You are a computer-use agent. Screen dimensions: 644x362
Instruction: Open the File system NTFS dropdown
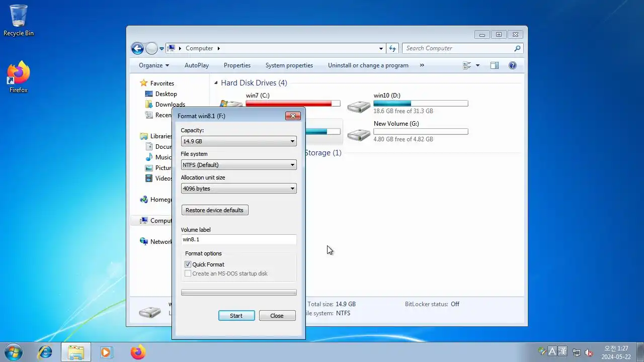(x=238, y=165)
